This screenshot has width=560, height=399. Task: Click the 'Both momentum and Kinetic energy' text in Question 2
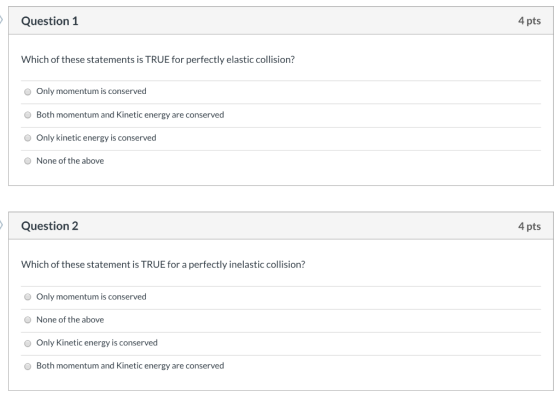tap(130, 366)
